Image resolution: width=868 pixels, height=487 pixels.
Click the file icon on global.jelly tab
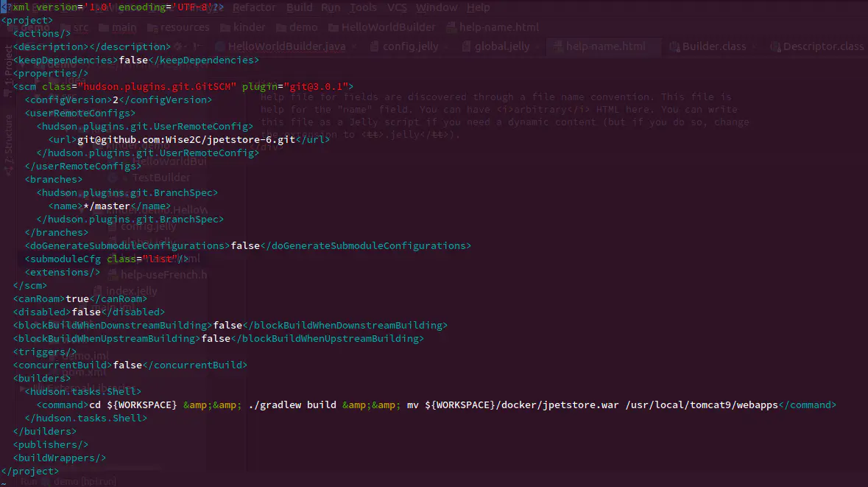(x=466, y=46)
